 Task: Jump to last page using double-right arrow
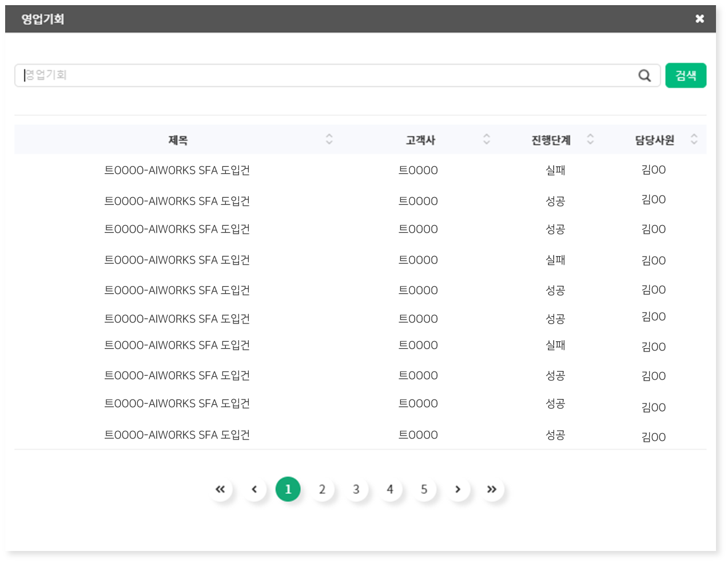492,489
